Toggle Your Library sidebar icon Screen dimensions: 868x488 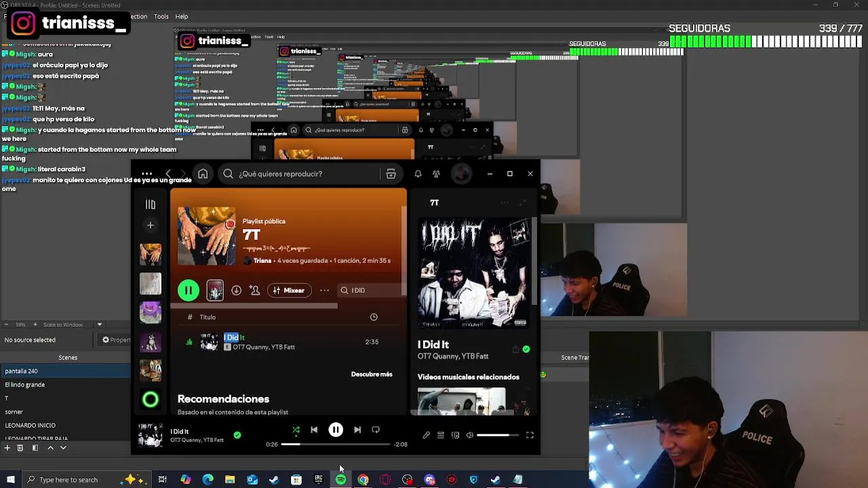pos(151,204)
